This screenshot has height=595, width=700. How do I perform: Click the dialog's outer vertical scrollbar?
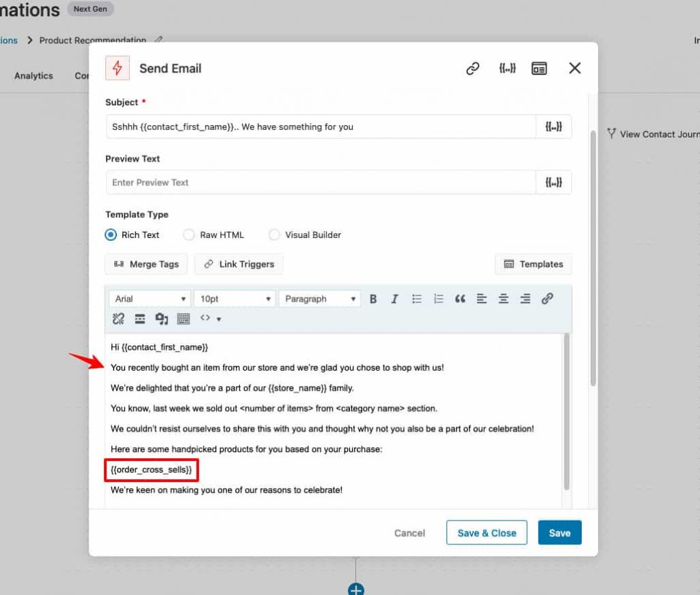coord(593,259)
